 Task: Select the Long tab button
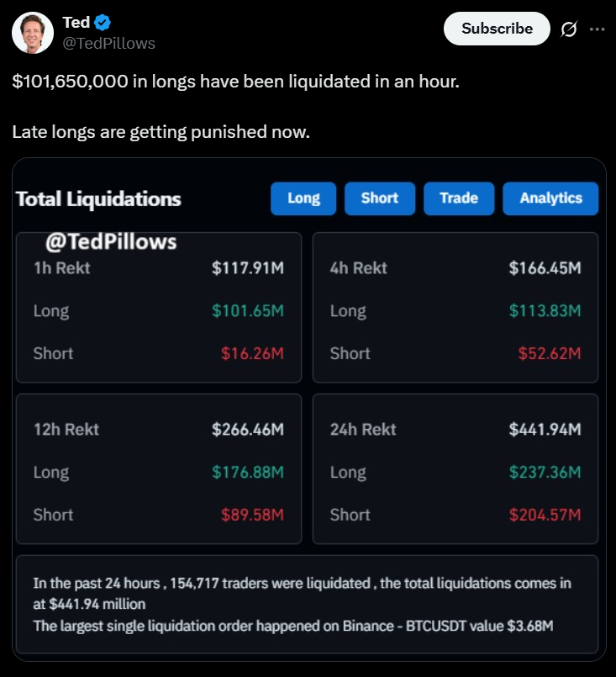[x=303, y=198]
